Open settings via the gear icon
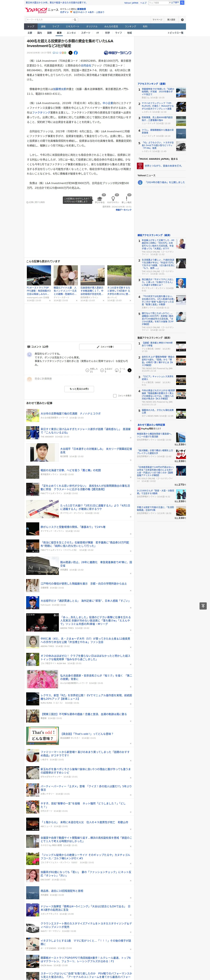The height and width of the screenshot is (980, 210). click(182, 20)
